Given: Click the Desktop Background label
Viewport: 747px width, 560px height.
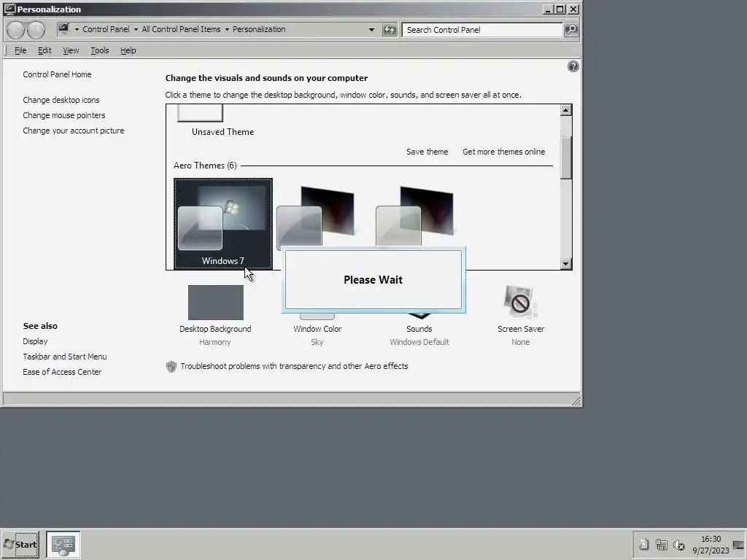Looking at the screenshot, I should click(x=215, y=329).
